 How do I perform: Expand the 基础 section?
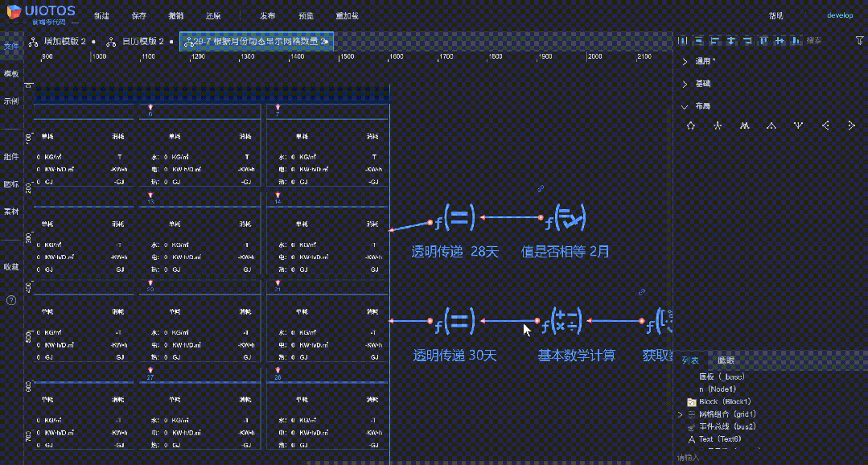point(685,84)
